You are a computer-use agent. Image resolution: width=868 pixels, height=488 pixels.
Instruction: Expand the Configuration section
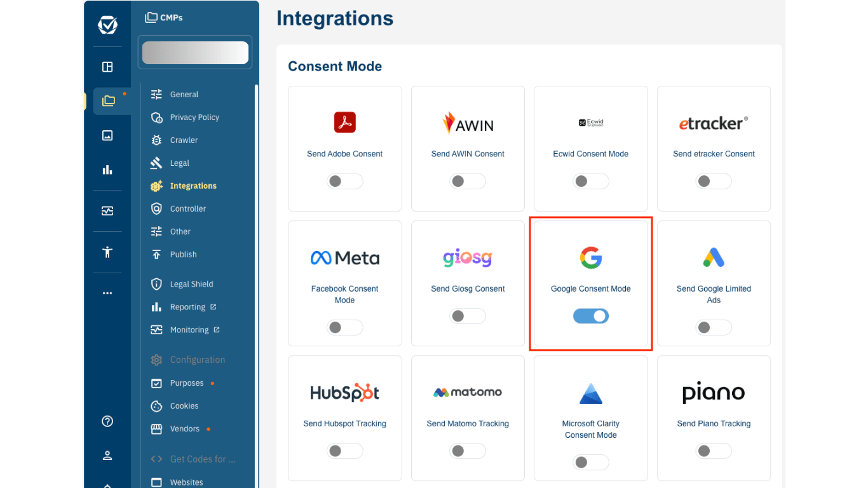[x=188, y=360]
